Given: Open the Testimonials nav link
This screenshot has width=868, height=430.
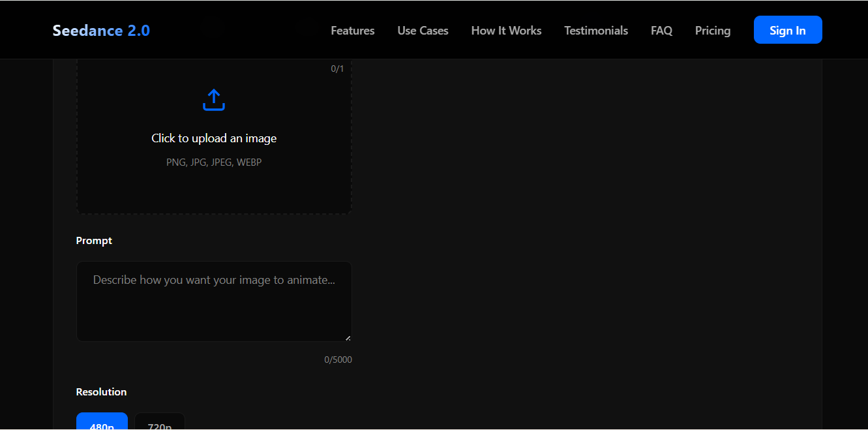Looking at the screenshot, I should [x=595, y=31].
